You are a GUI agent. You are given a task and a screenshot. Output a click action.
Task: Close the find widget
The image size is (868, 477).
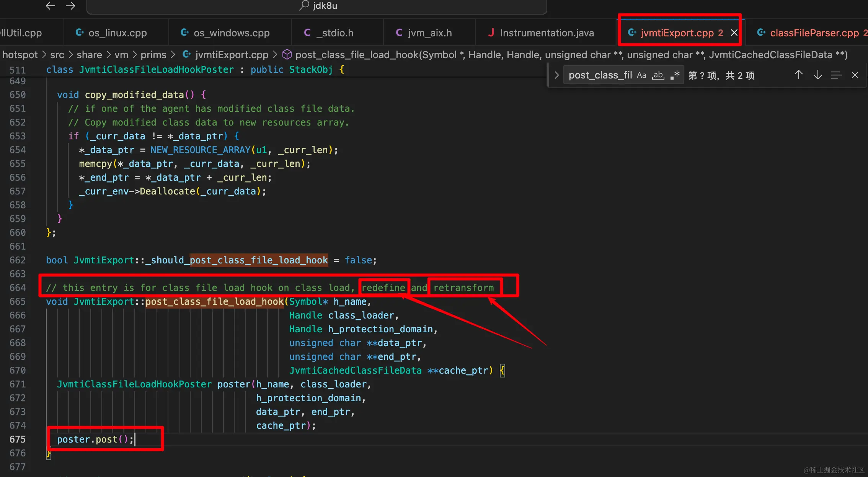click(x=855, y=75)
